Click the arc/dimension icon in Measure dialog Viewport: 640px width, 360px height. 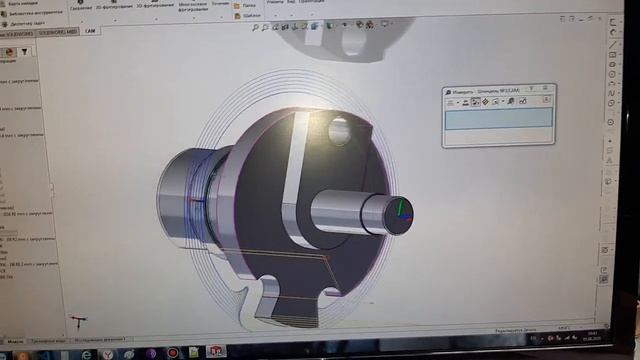pos(451,103)
